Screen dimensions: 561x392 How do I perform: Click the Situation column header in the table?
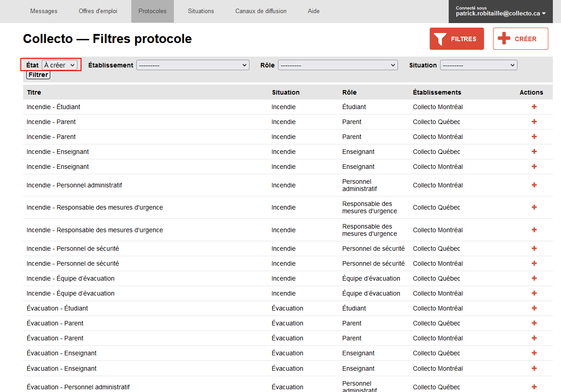[x=286, y=92]
